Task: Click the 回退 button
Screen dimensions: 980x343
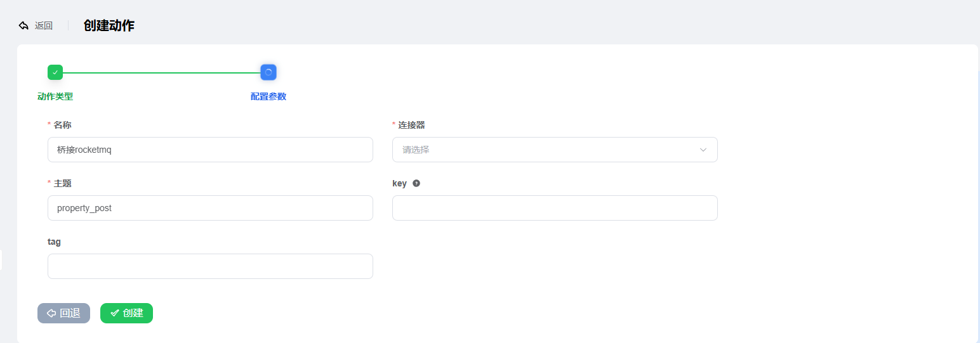Action: [x=63, y=313]
